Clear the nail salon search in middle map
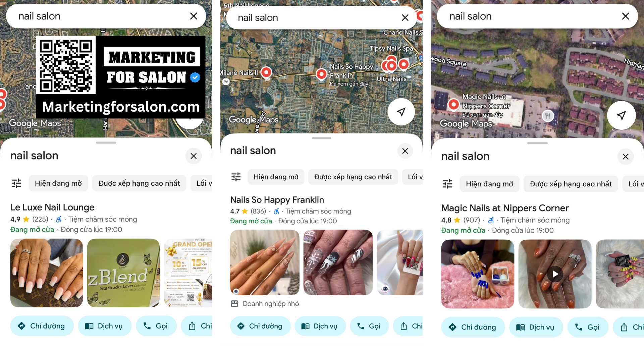Viewport: 644px width, 362px height. click(x=405, y=18)
